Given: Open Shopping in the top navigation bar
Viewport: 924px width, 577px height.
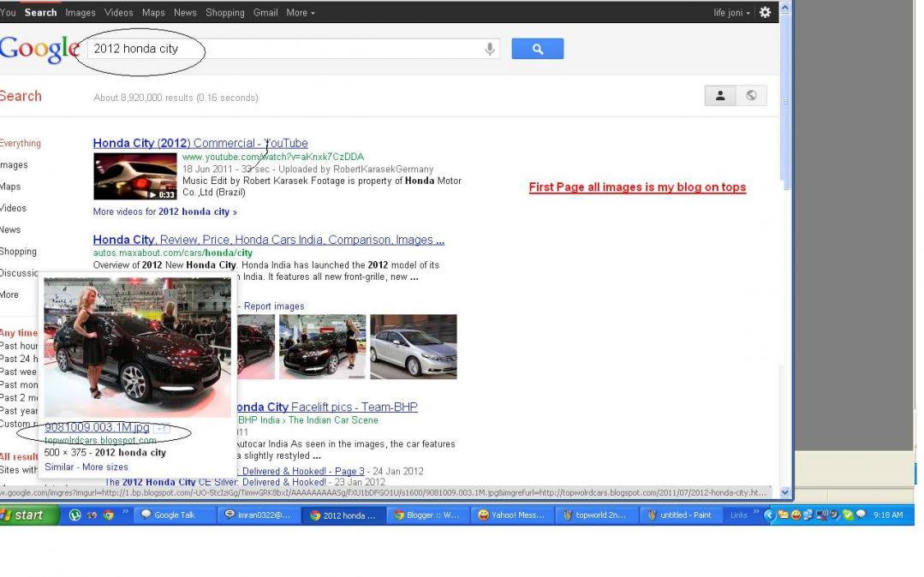Looking at the screenshot, I should [225, 12].
